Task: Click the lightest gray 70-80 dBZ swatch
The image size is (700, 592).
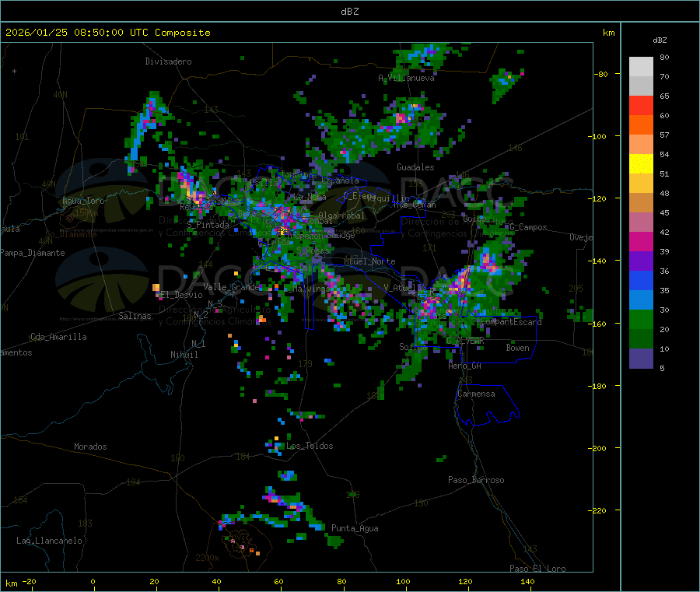Action: pyautogui.click(x=641, y=67)
